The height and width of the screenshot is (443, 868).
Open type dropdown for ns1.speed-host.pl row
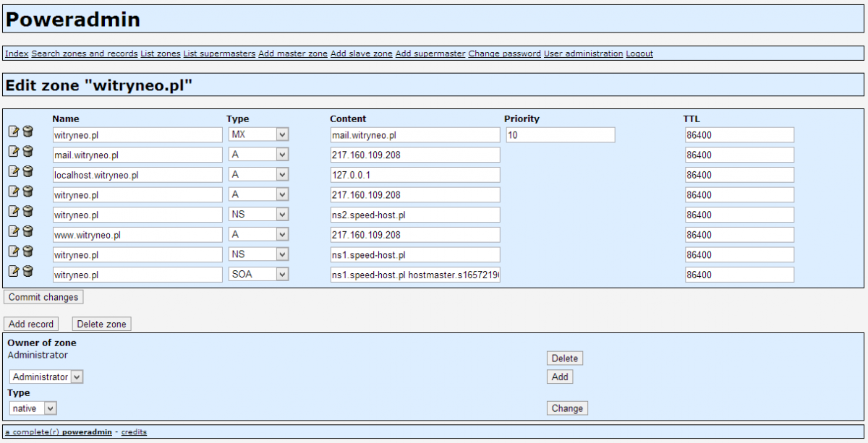point(258,254)
